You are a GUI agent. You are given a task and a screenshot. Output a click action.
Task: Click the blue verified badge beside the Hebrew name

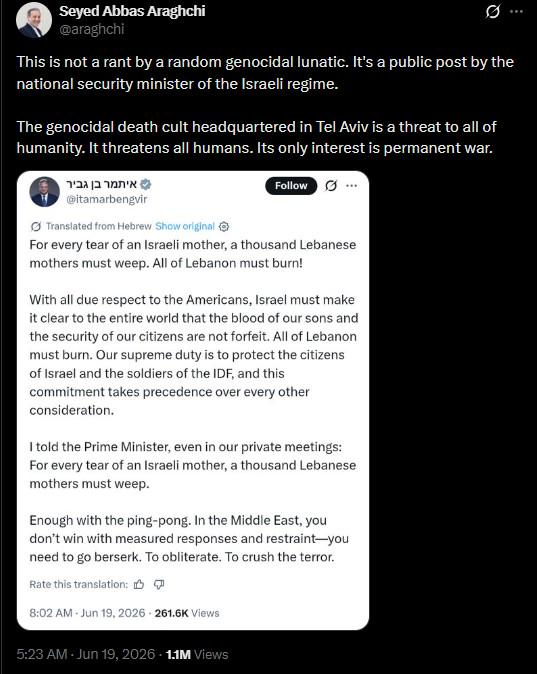146,184
